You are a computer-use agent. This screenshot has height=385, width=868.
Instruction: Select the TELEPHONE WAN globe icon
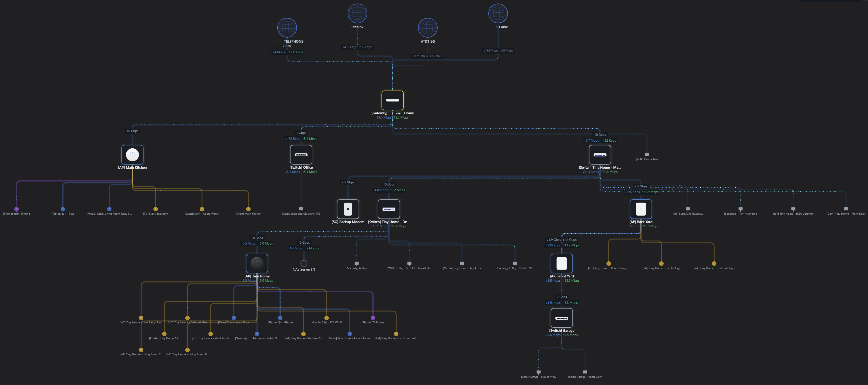click(x=287, y=28)
